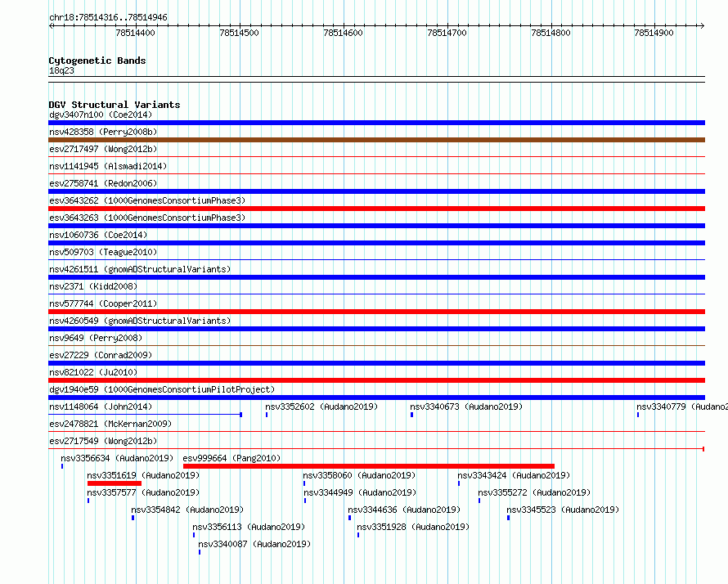Open variant dgv3407n100 (Coe2014)
The image size is (728, 584).
click(101, 115)
